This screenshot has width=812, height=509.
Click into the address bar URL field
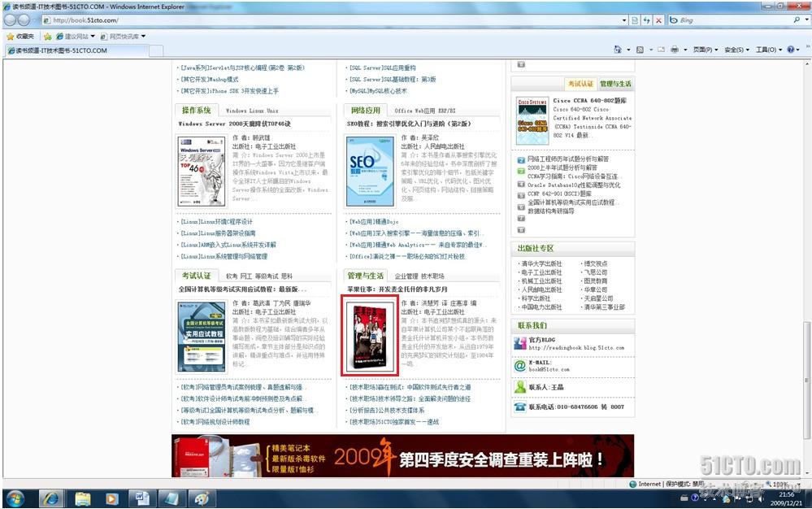[332, 20]
